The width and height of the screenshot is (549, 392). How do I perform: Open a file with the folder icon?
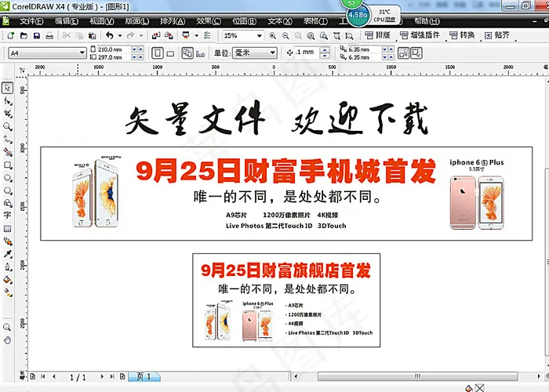(x=24, y=35)
